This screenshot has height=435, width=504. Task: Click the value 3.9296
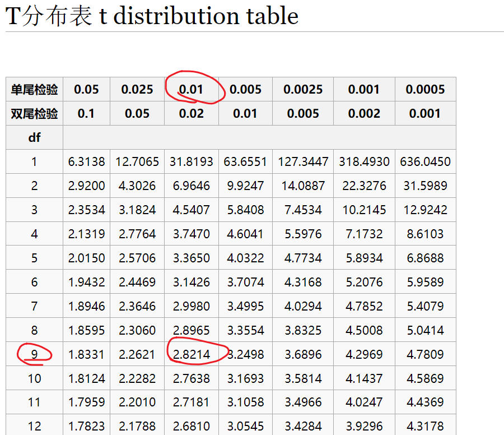(364, 427)
